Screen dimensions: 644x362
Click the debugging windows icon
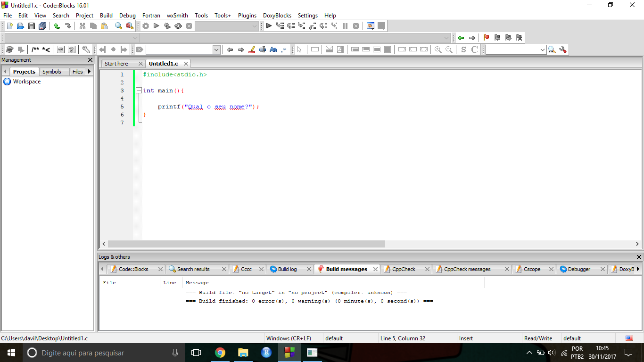click(371, 26)
